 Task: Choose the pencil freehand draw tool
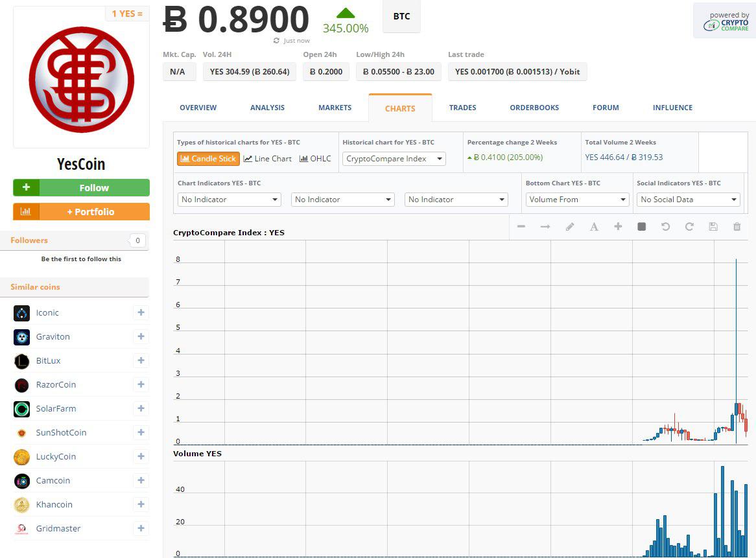[570, 226]
